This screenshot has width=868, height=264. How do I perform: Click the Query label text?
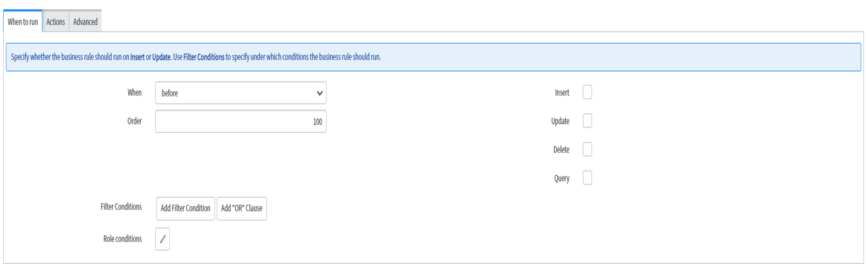point(562,178)
